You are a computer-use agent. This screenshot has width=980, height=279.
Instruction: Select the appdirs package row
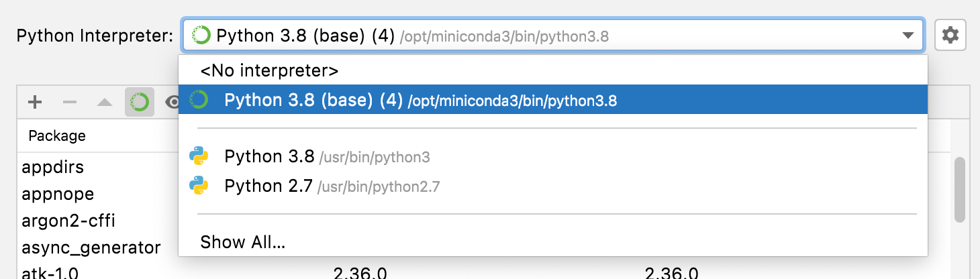coord(53,166)
